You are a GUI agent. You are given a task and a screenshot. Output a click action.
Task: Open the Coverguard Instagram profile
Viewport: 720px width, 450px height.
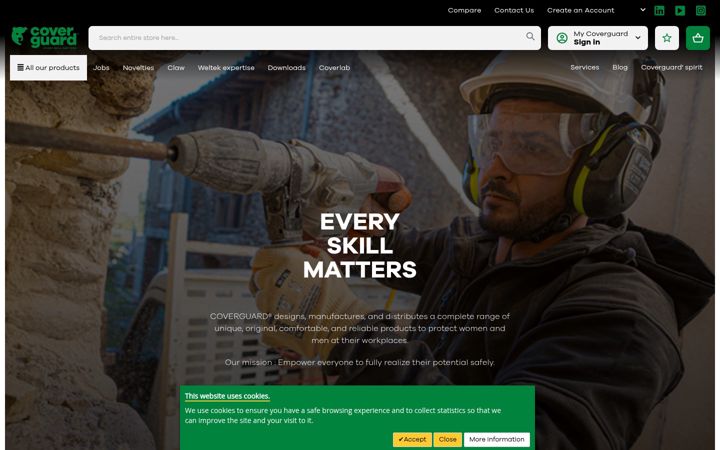700,11
